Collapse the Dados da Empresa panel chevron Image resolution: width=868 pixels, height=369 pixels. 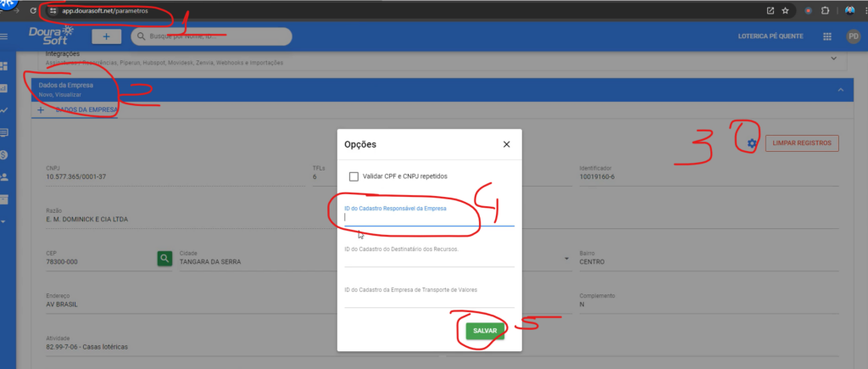coord(840,90)
